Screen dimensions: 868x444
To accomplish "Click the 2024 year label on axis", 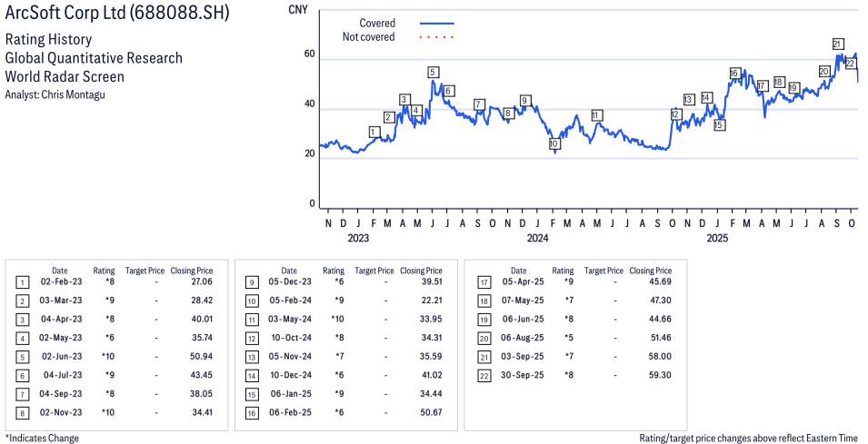I will [537, 239].
